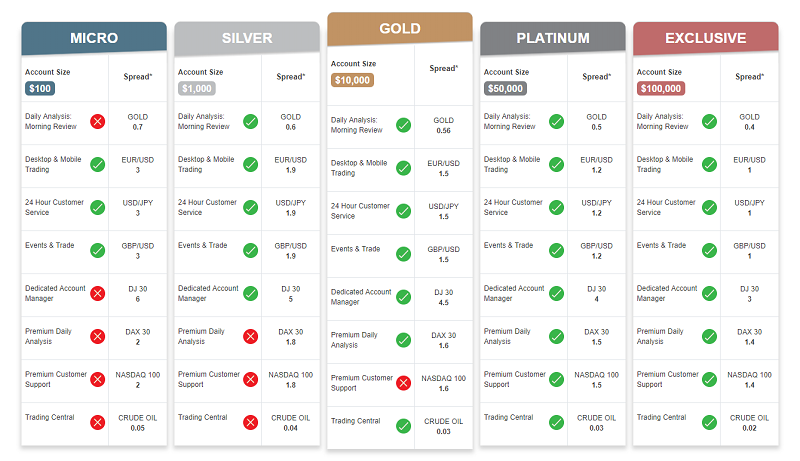Select the MICRO plan header

(x=94, y=38)
